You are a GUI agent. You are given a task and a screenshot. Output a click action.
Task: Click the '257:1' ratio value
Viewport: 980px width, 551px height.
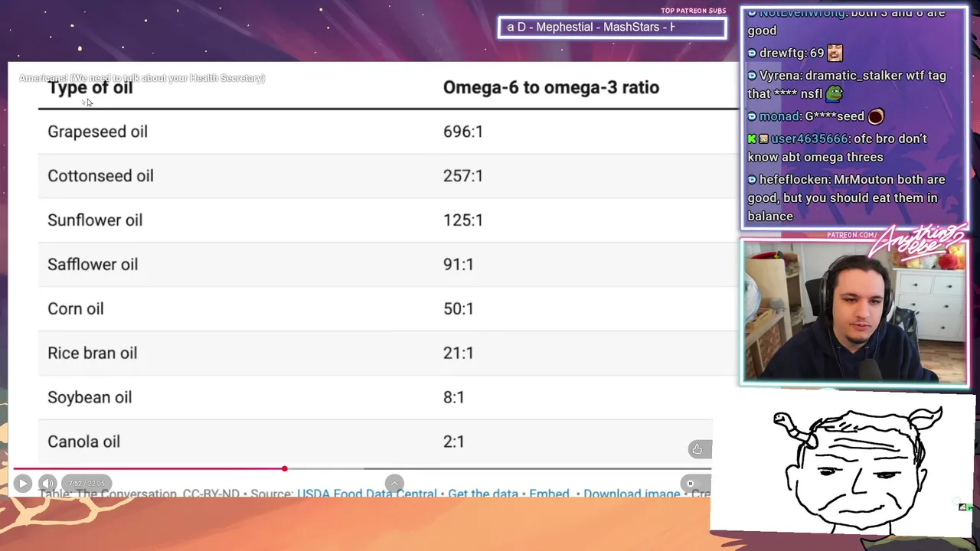[463, 176]
